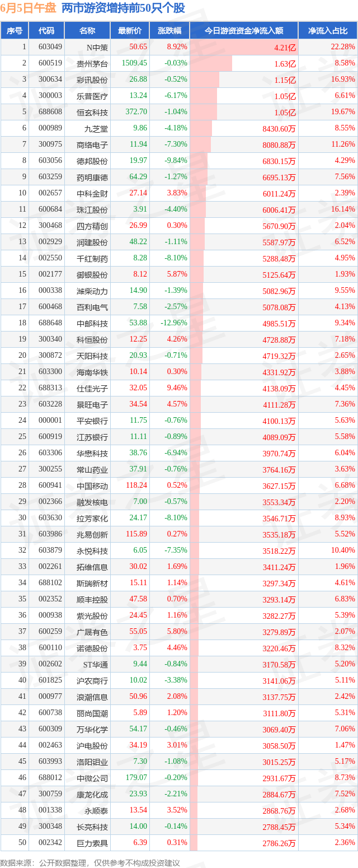358x868 pixels.
Task: Select stock name 紫光股份
Action: [92, 615]
